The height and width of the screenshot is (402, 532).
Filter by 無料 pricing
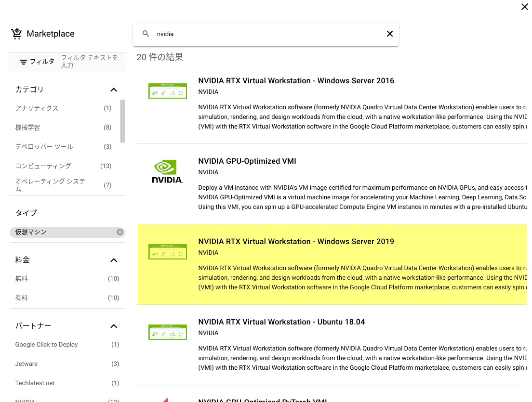(x=67, y=279)
